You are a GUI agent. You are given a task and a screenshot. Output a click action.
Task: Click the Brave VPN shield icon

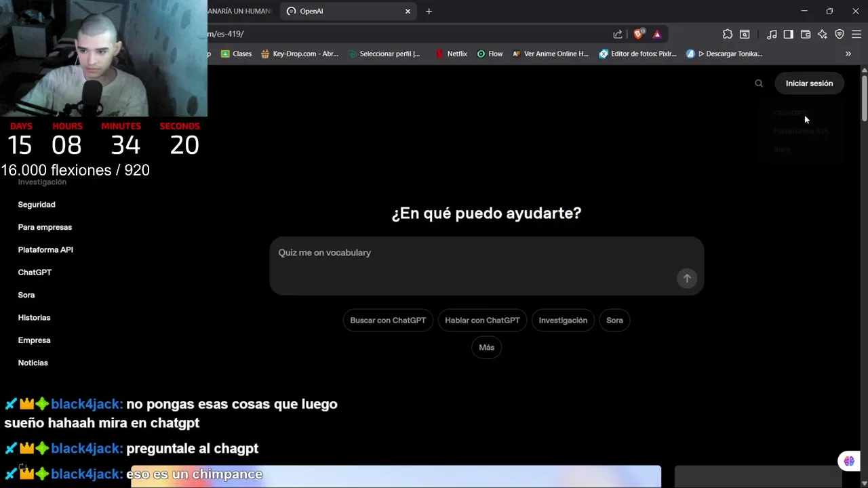pos(840,34)
